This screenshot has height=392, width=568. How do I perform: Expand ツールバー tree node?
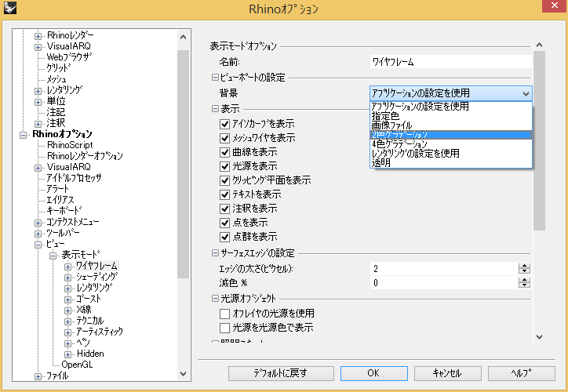click(38, 234)
